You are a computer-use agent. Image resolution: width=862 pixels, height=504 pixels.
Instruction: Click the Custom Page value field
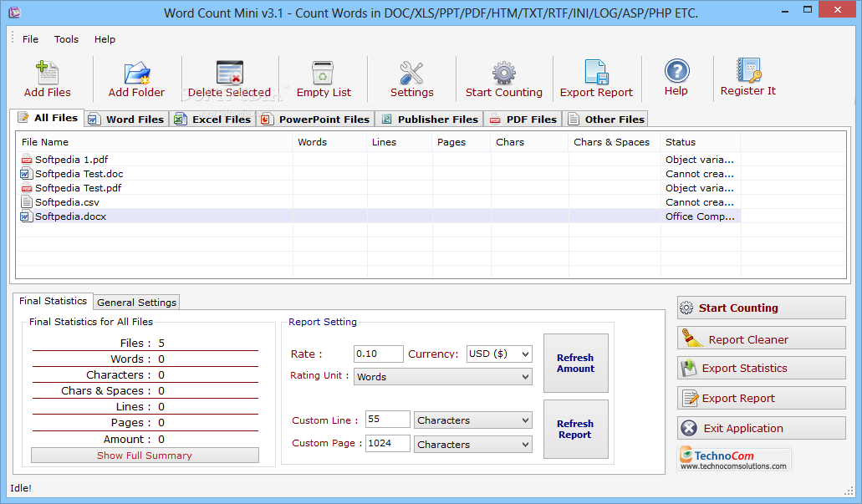pyautogui.click(x=388, y=444)
